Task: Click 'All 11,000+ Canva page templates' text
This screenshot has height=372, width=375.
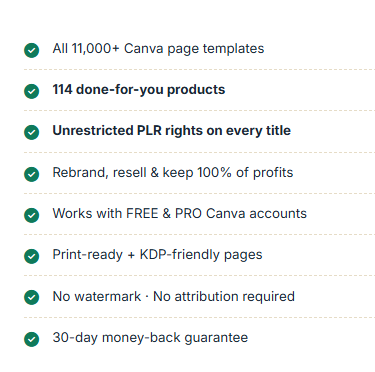Action: tap(158, 49)
